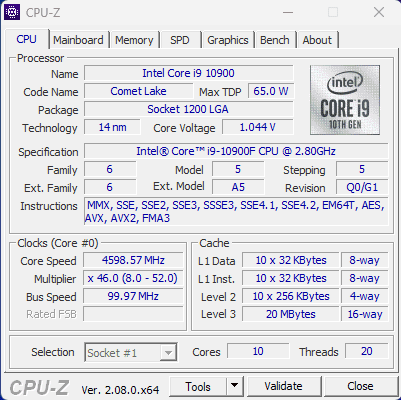Viewport: 401px width, 400px height.
Task: Click the Multiplier value x 46.0 (8.0 - 52.0)
Action: [133, 278]
